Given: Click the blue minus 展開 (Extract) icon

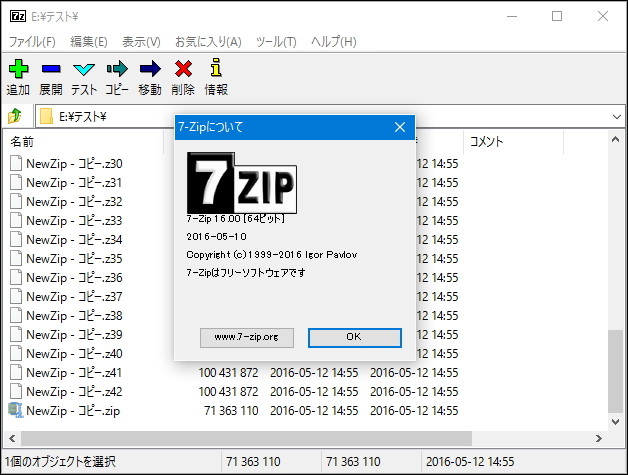Looking at the screenshot, I should (51, 69).
